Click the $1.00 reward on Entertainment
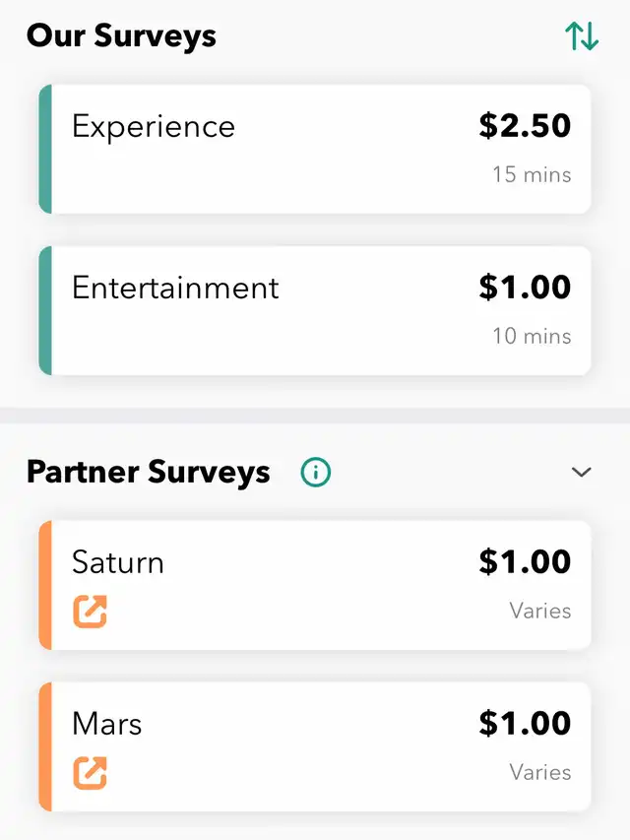Image resolution: width=630 pixels, height=840 pixels. [525, 288]
